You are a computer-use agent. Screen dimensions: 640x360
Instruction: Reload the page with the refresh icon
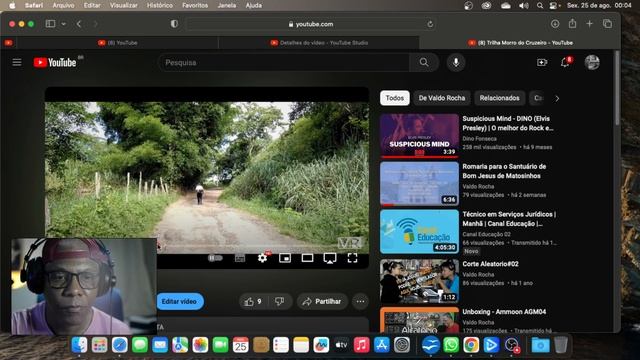pyautogui.click(x=430, y=24)
